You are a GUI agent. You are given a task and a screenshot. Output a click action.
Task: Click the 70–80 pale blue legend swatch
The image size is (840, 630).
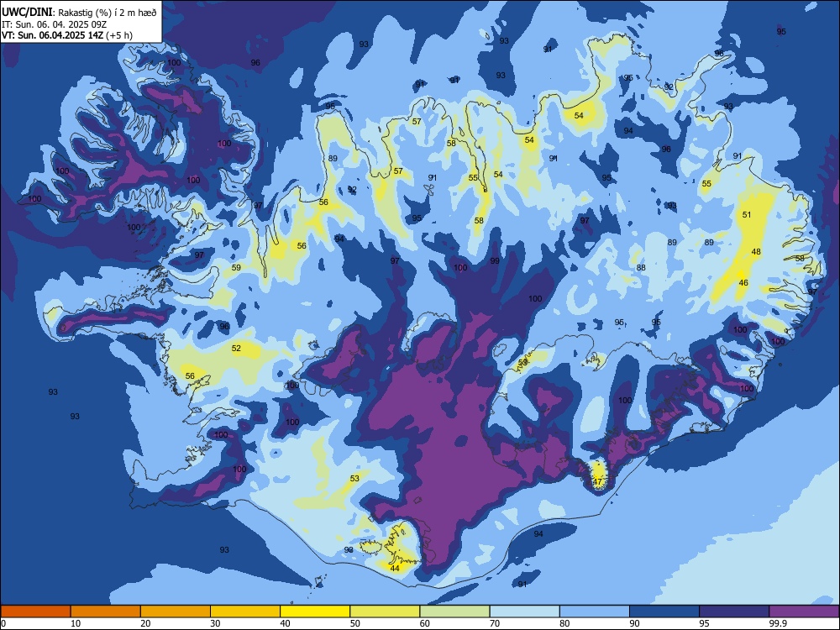point(524,612)
